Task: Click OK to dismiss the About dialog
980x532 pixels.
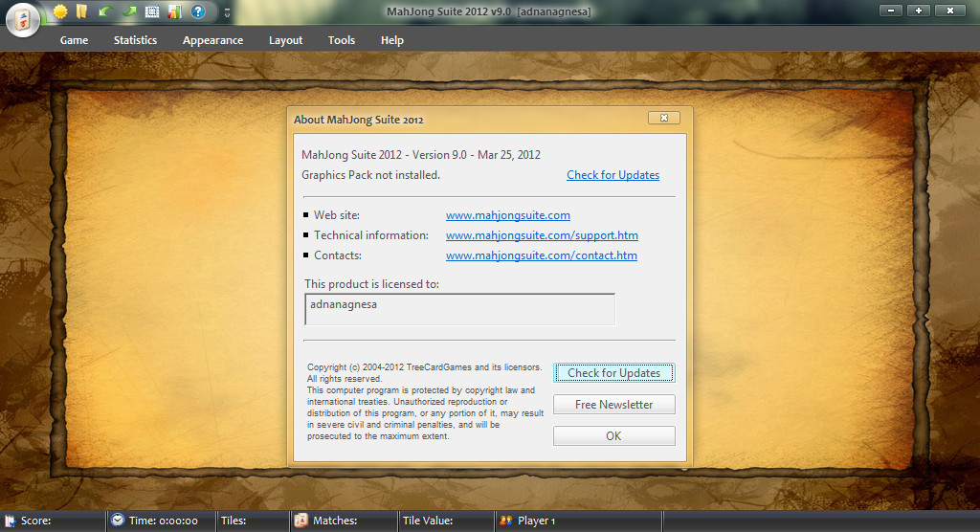Action: tap(613, 435)
